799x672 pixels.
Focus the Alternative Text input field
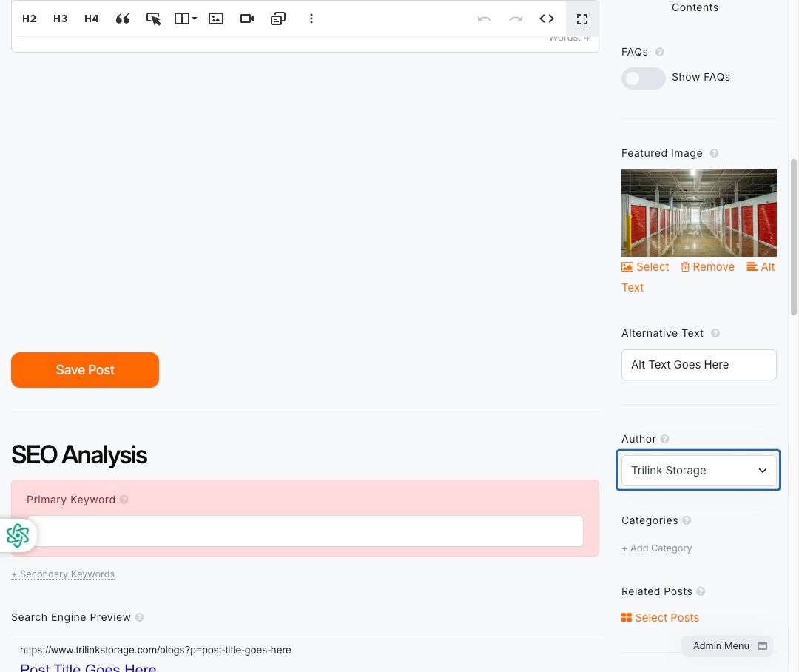(699, 365)
